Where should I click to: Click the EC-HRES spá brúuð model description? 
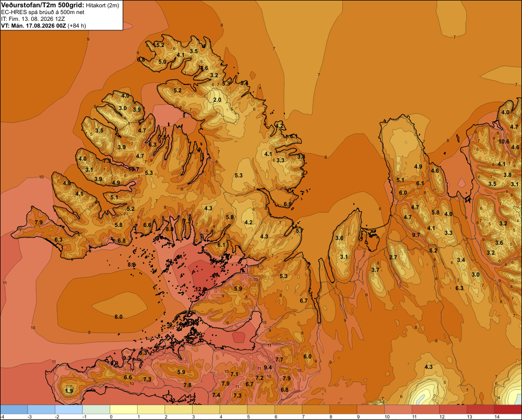tap(43, 12)
